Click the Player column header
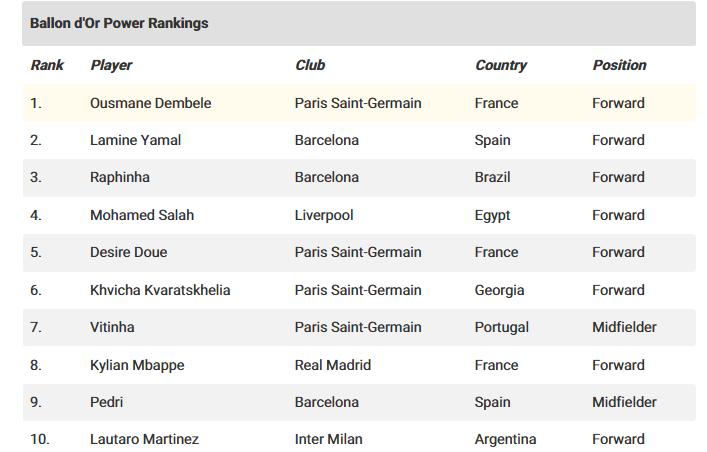This screenshot has height=452, width=707. [111, 65]
